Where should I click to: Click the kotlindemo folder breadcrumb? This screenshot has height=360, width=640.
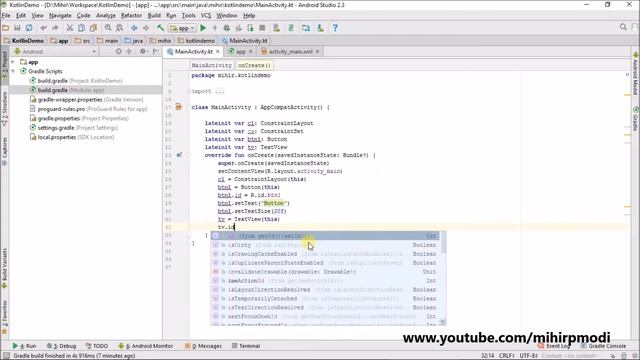(x=196, y=41)
